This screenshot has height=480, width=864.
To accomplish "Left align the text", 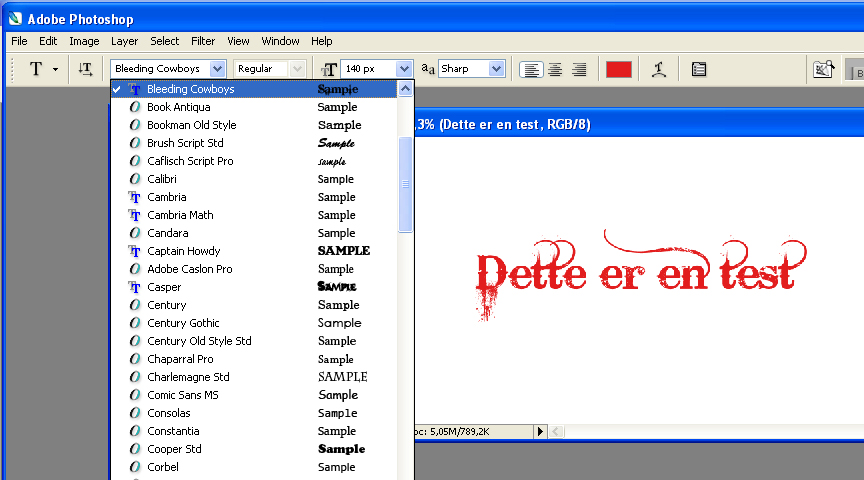I will (x=532, y=69).
